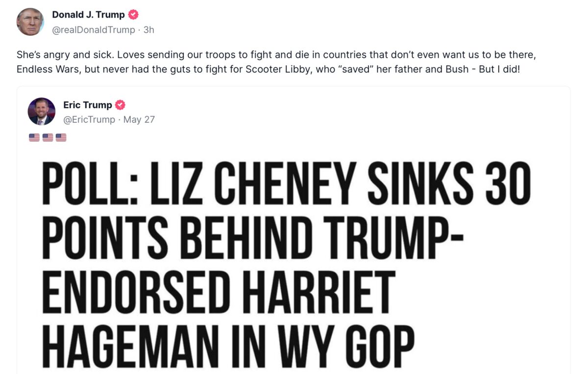
Task: Select the Eric Trump display name
Action: click(x=88, y=105)
